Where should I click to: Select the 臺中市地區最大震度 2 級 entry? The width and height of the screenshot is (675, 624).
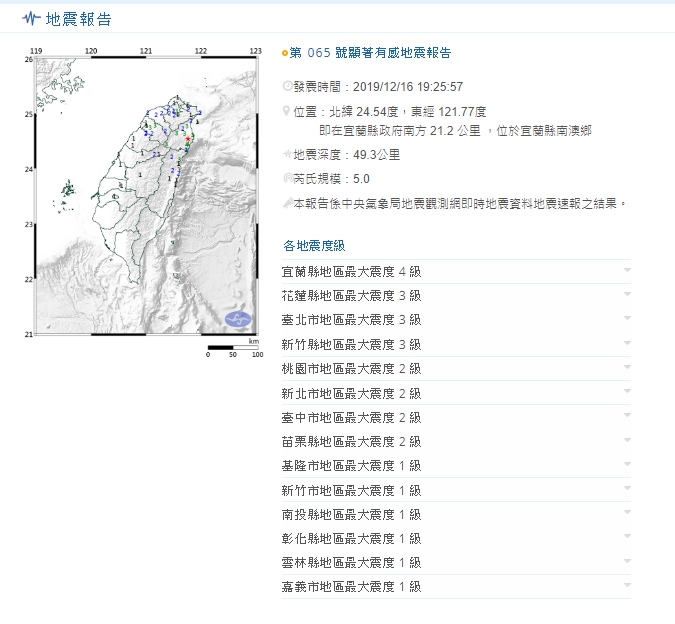tap(352, 417)
